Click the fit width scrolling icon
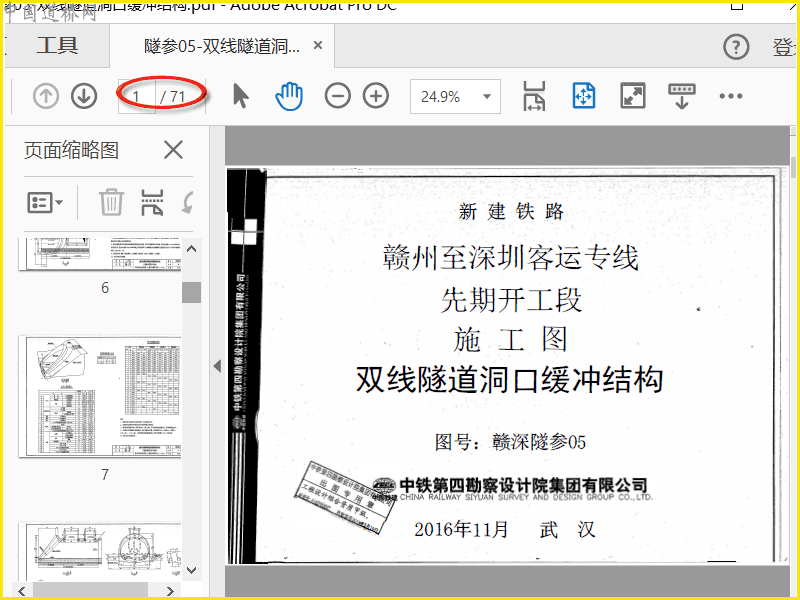Image resolution: width=800 pixels, height=600 pixels. coord(534,96)
